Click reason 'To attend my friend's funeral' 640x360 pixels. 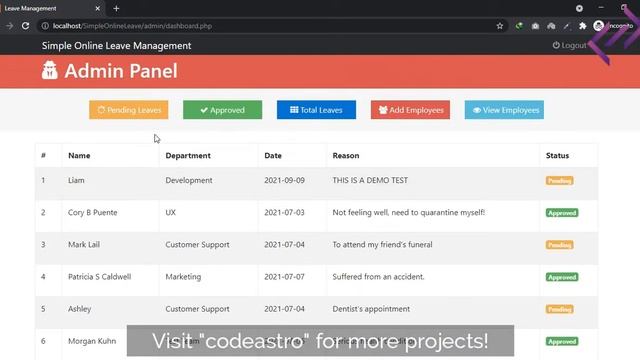pos(382,244)
